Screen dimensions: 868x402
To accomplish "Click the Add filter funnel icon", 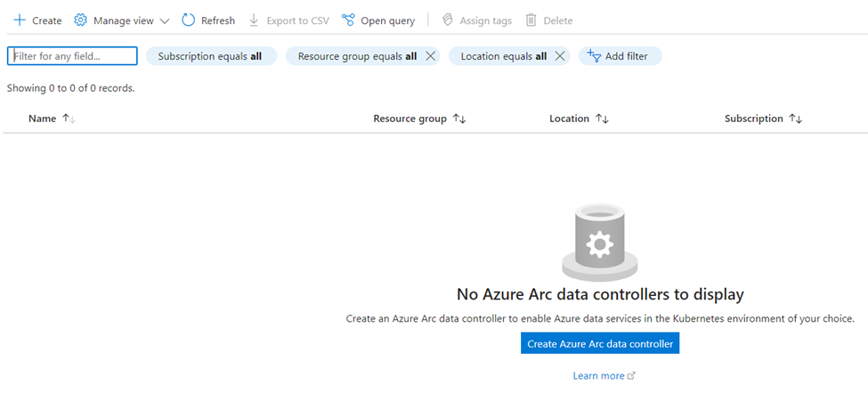I will click(594, 55).
